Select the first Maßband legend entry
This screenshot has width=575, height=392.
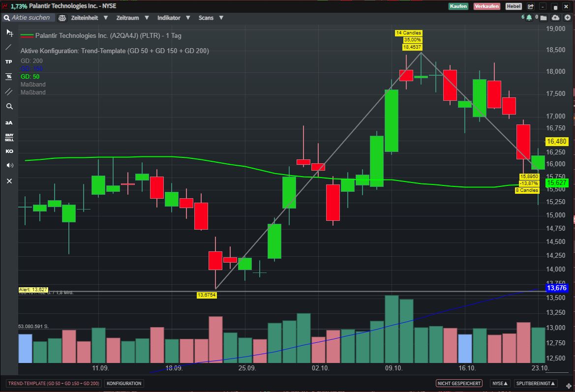click(x=33, y=84)
